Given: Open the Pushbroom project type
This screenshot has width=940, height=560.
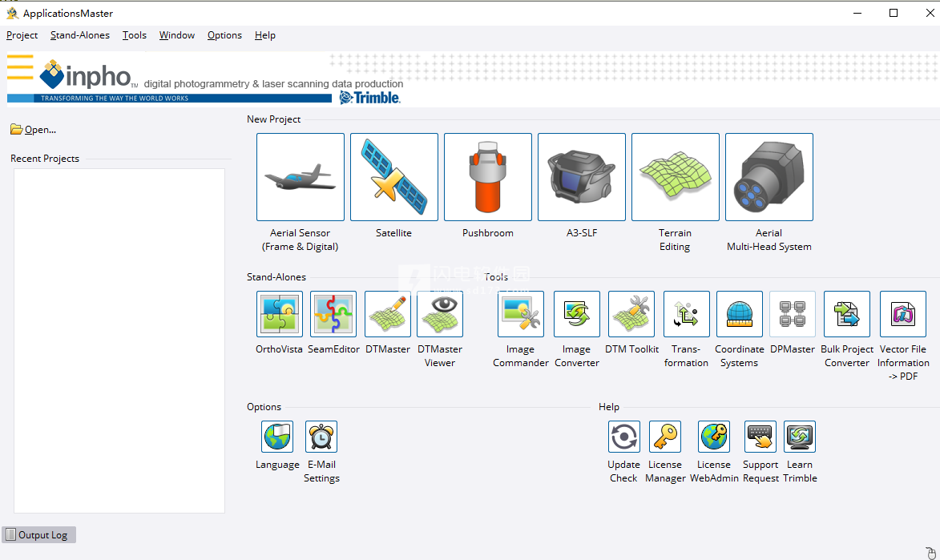Looking at the screenshot, I should point(487,177).
